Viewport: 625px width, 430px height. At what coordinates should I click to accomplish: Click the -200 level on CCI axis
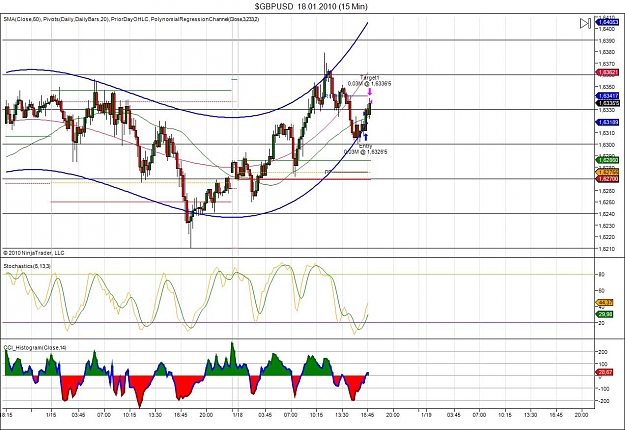click(x=604, y=401)
